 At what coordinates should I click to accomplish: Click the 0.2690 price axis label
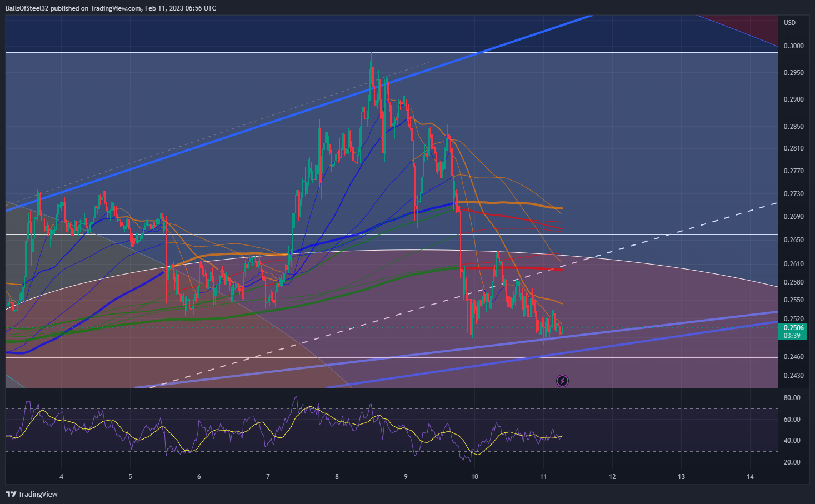pos(793,217)
